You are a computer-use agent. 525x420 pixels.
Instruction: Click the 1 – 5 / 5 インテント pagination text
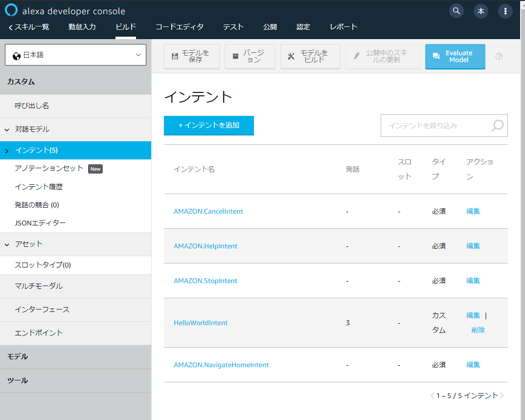tap(467, 396)
